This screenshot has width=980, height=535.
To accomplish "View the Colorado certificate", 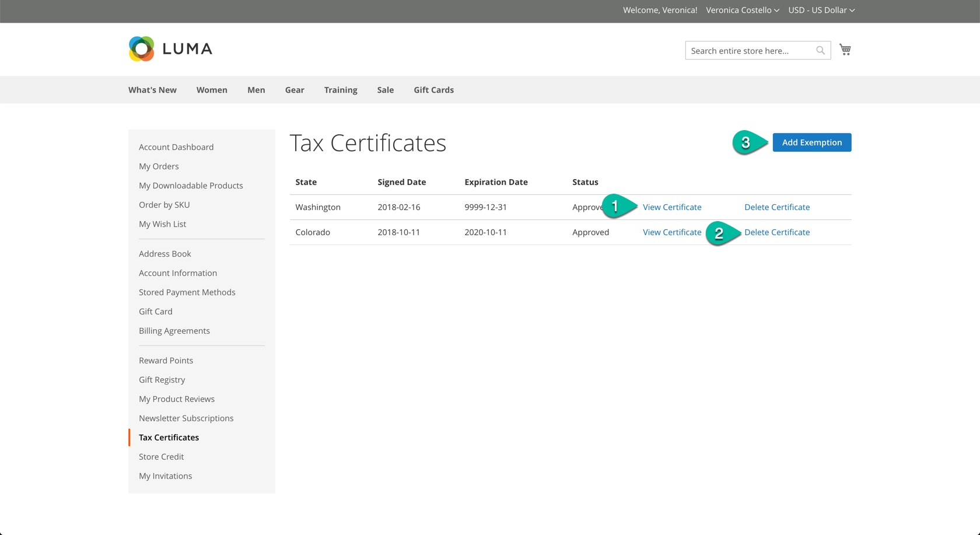I will pyautogui.click(x=672, y=232).
